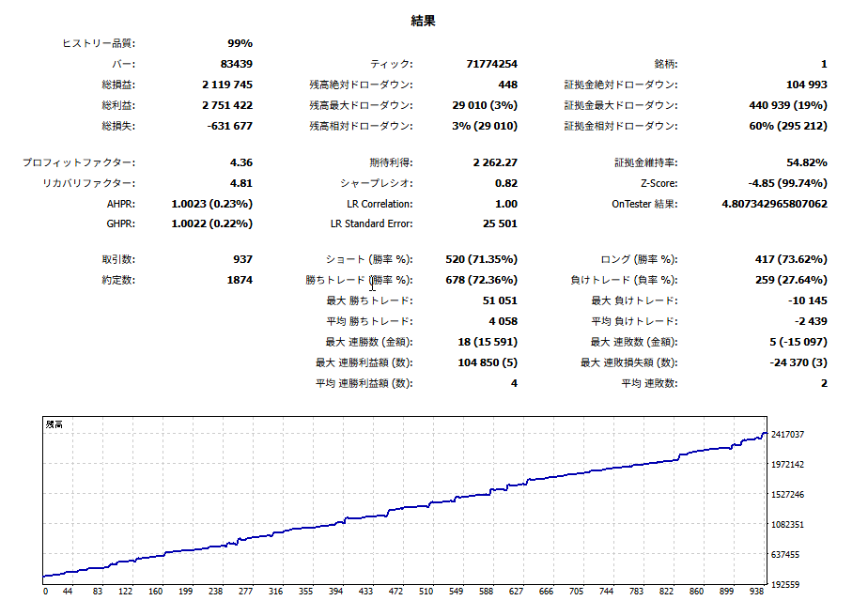
Task: Click largest loss trade -10 145
Action: [x=808, y=301]
